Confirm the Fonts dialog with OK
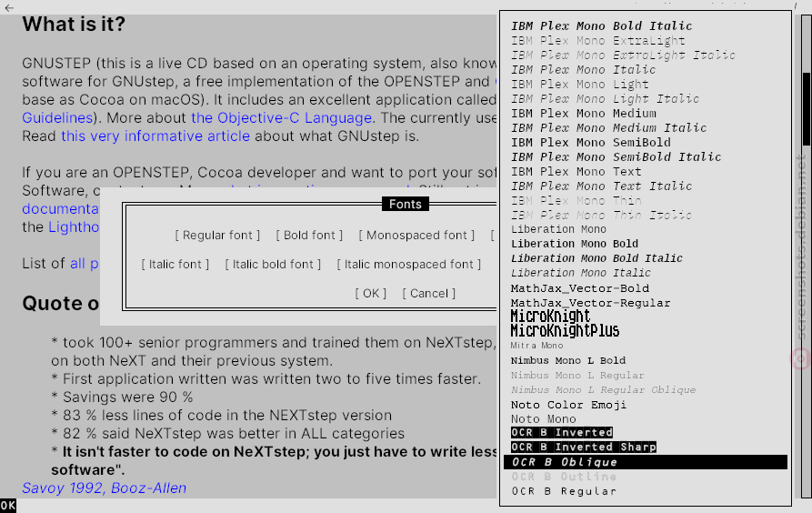The height and width of the screenshot is (513, 812). click(371, 293)
